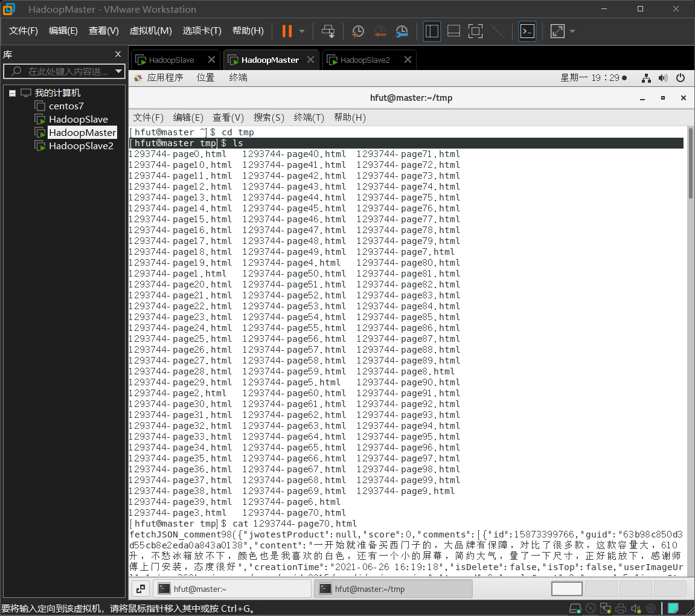Click the guest power icon
695x616 pixels.
[x=681, y=78]
